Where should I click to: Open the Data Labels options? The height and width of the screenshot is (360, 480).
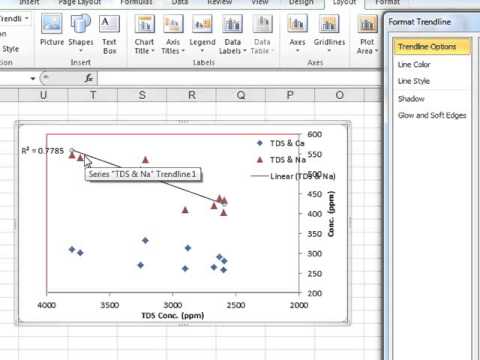232,34
